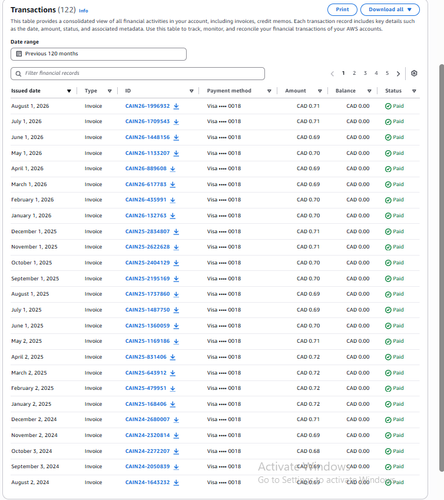Download invoice CAIN24-2320814 via its download icon
Viewport: 444px width, 500px height.
coord(176,435)
